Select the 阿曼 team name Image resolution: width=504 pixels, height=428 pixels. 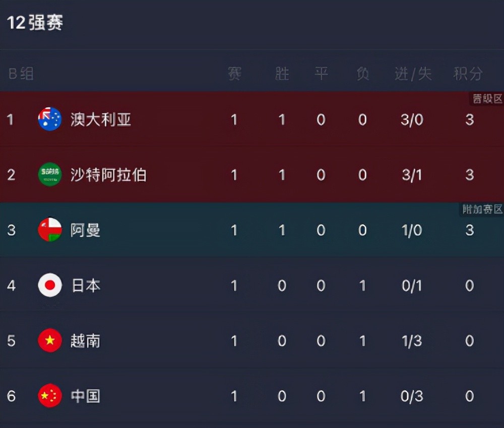pyautogui.click(x=85, y=230)
